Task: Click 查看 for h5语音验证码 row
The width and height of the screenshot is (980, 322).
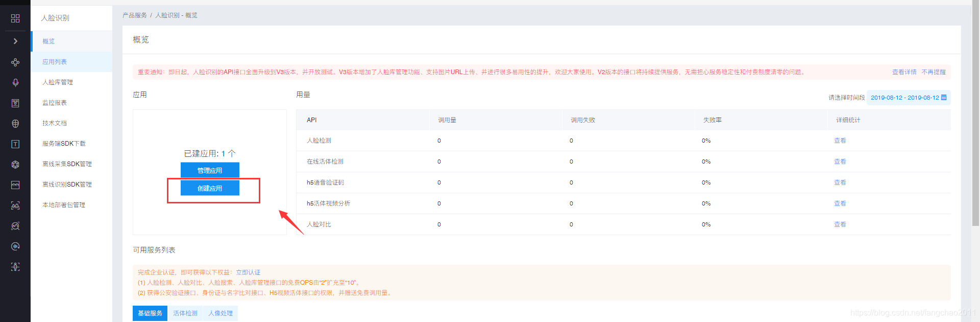Action: tap(840, 182)
